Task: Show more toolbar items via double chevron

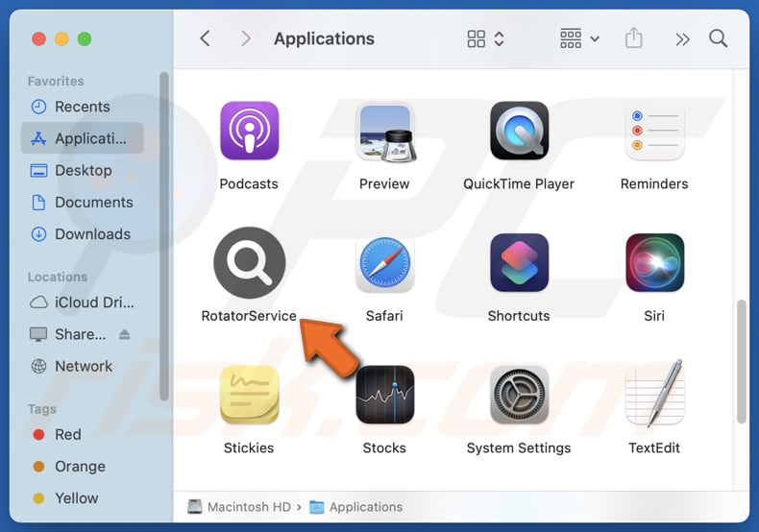Action: click(682, 39)
